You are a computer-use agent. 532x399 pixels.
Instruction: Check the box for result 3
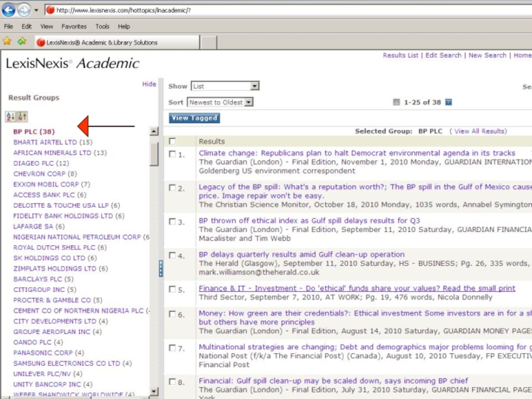tap(172, 222)
